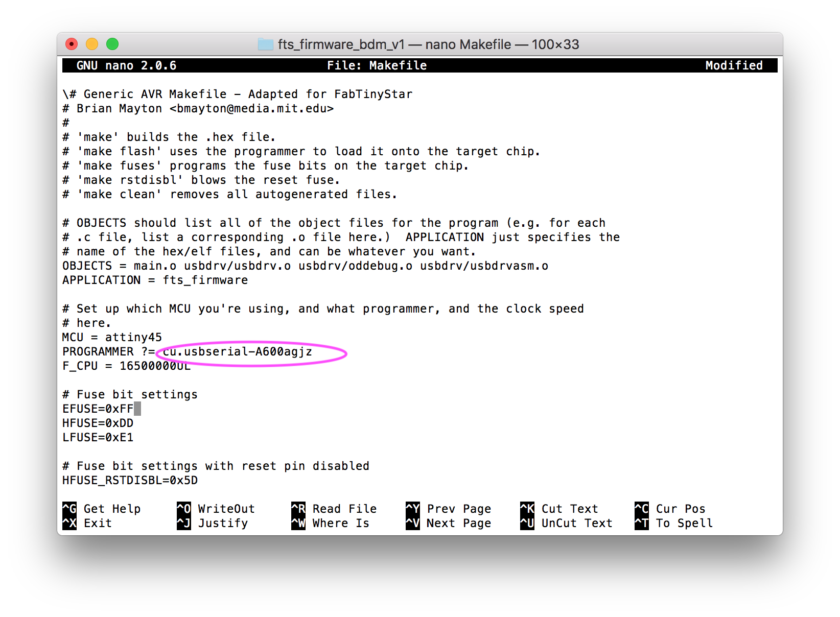The image size is (840, 617).
Task: Click the ^C Cur Pos shortcut
Action: tap(670, 509)
